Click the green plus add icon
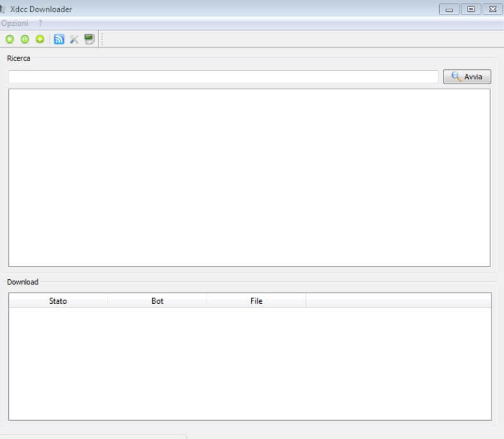This screenshot has width=504, height=439. pyautogui.click(x=40, y=39)
